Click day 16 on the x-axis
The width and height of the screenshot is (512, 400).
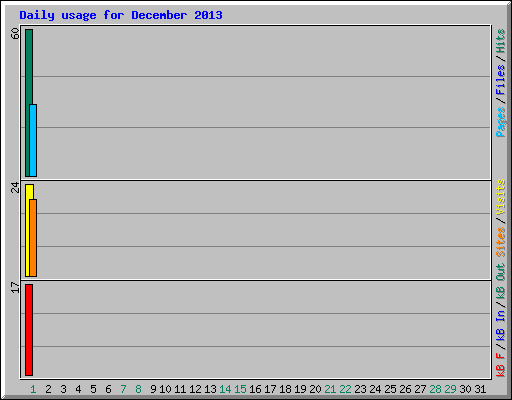255,389
